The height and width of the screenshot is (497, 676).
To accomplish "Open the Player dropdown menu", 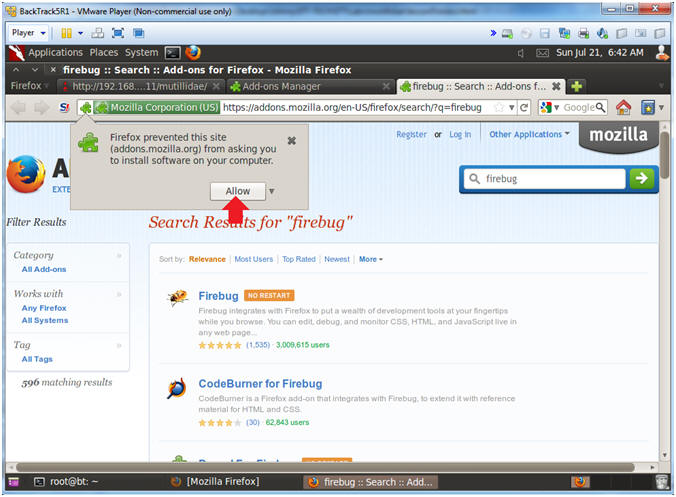I will click(28, 33).
